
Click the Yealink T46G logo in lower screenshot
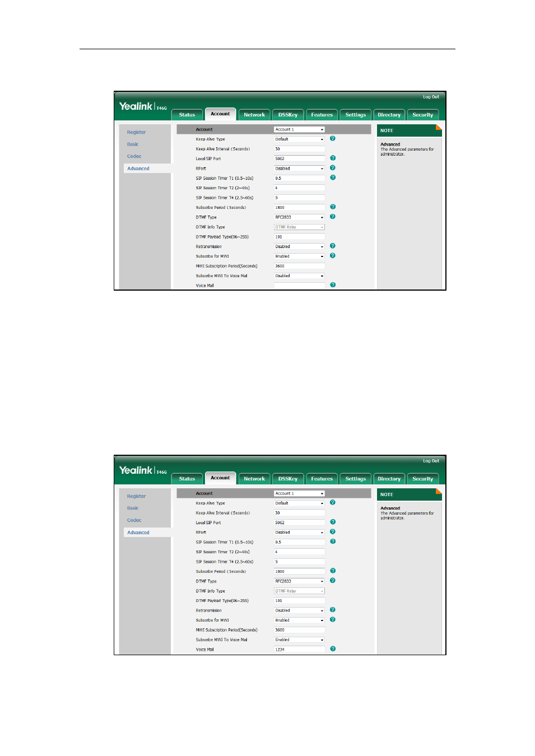pyautogui.click(x=143, y=470)
